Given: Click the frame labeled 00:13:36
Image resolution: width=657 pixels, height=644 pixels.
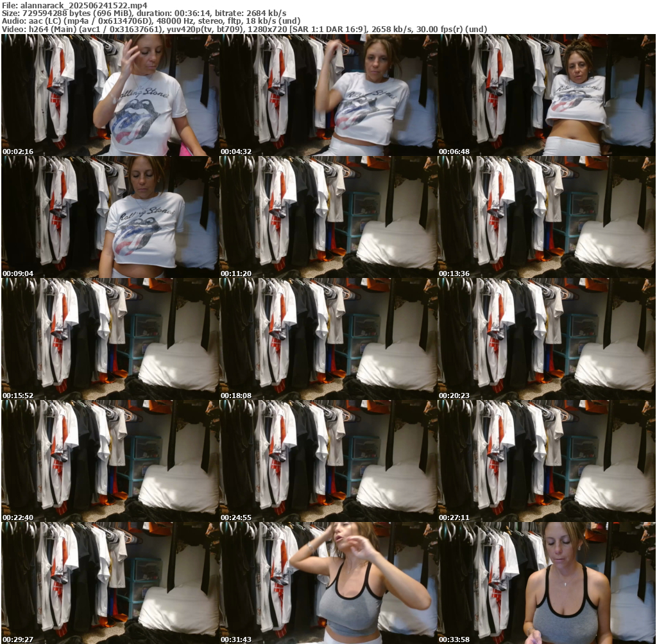Looking at the screenshot, I should point(546,217).
